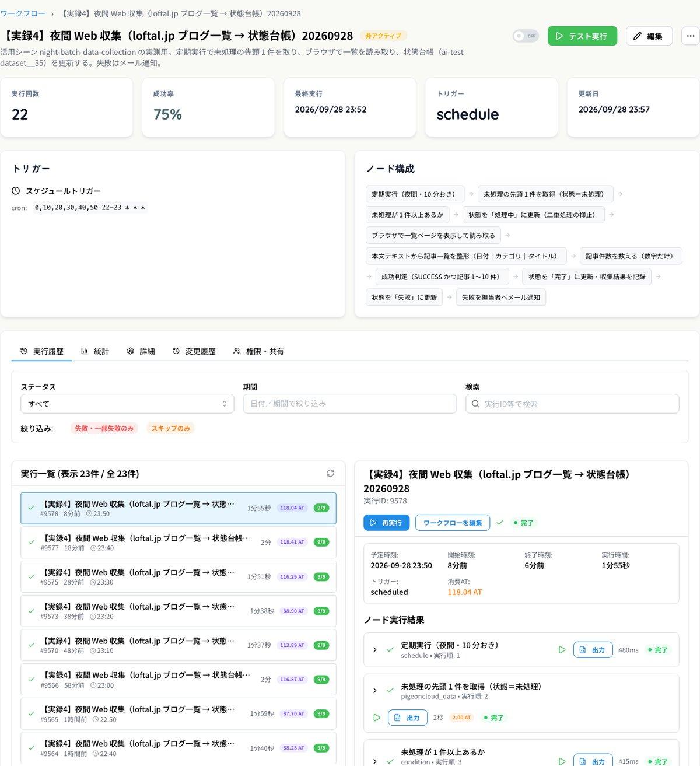Click the 2.00 AT badge on 未処理の先頭 node
The height and width of the screenshot is (766, 700).
click(461, 718)
